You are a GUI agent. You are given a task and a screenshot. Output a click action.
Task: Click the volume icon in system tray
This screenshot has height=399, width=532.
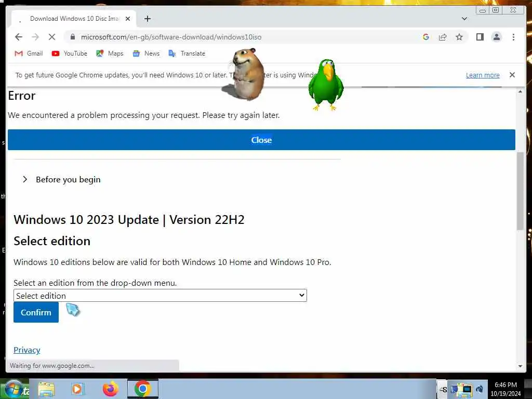point(480,390)
